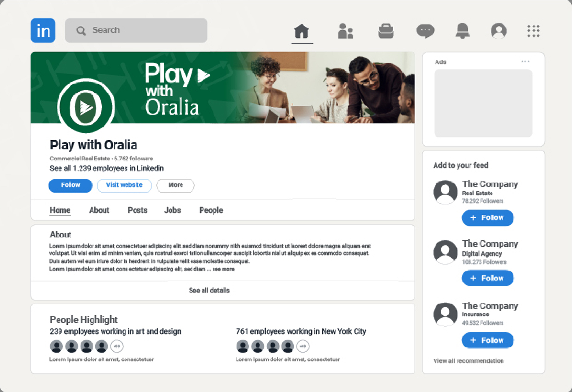
Task: Switch to the About tab
Action: [99, 210]
